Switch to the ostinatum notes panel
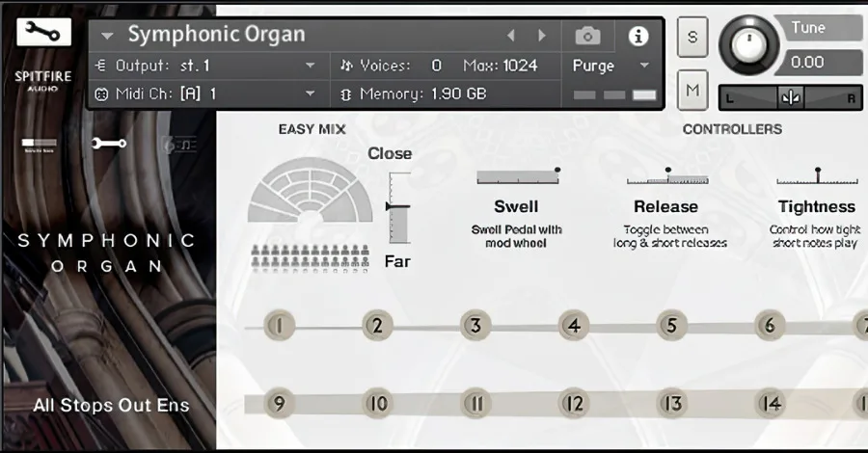This screenshot has width=868, height=453. (179, 145)
